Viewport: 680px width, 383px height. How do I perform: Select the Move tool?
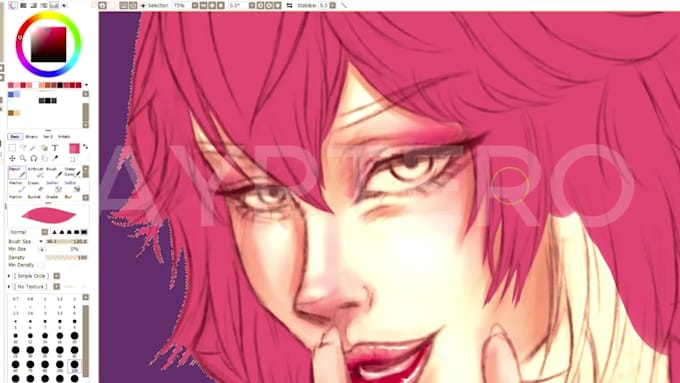[x=12, y=158]
